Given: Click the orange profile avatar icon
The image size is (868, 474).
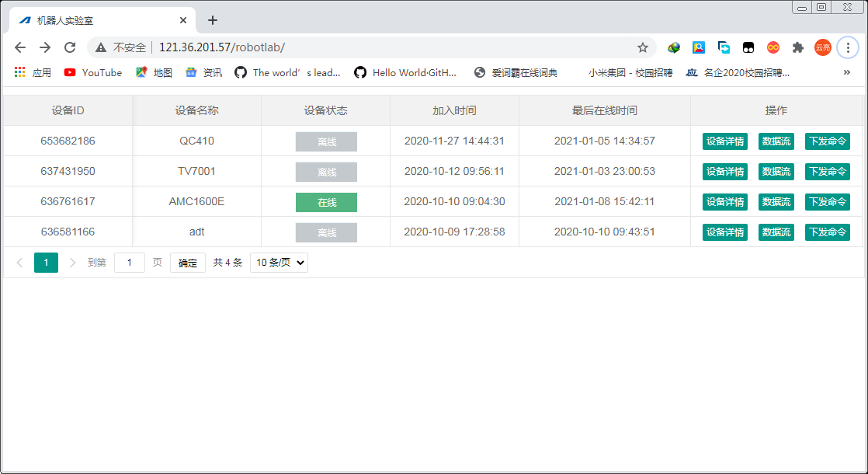Looking at the screenshot, I should coord(822,47).
